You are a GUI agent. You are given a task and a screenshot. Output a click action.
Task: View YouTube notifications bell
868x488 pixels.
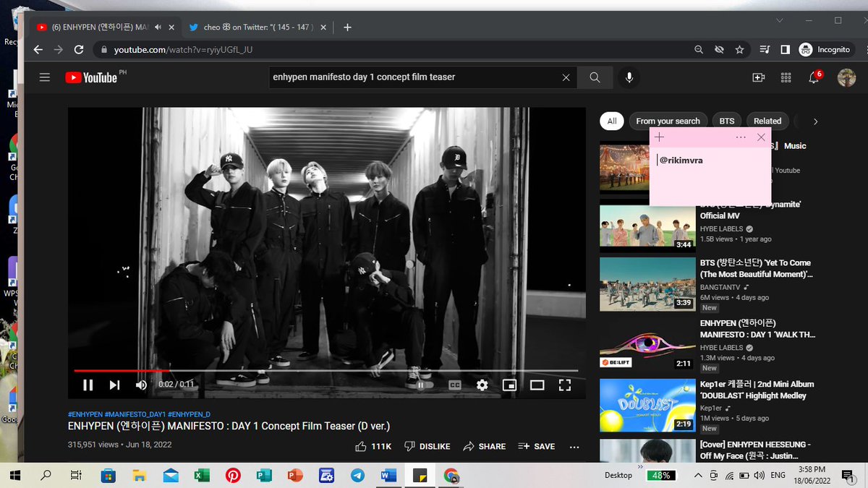[x=814, y=77]
